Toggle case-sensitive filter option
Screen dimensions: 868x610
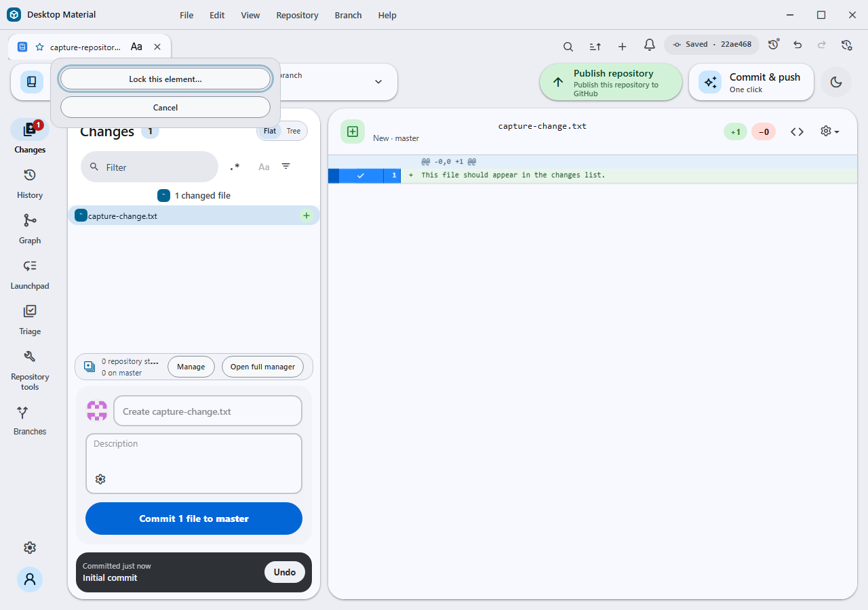(x=264, y=167)
